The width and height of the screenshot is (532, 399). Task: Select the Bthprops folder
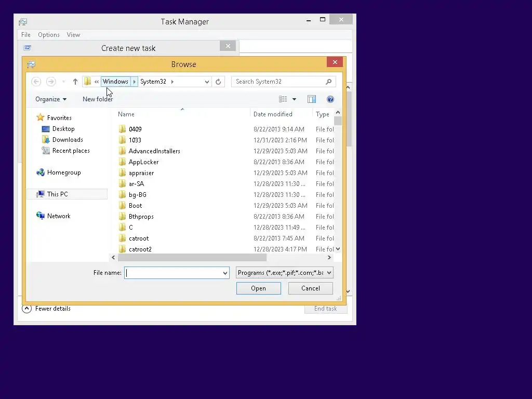click(x=141, y=217)
